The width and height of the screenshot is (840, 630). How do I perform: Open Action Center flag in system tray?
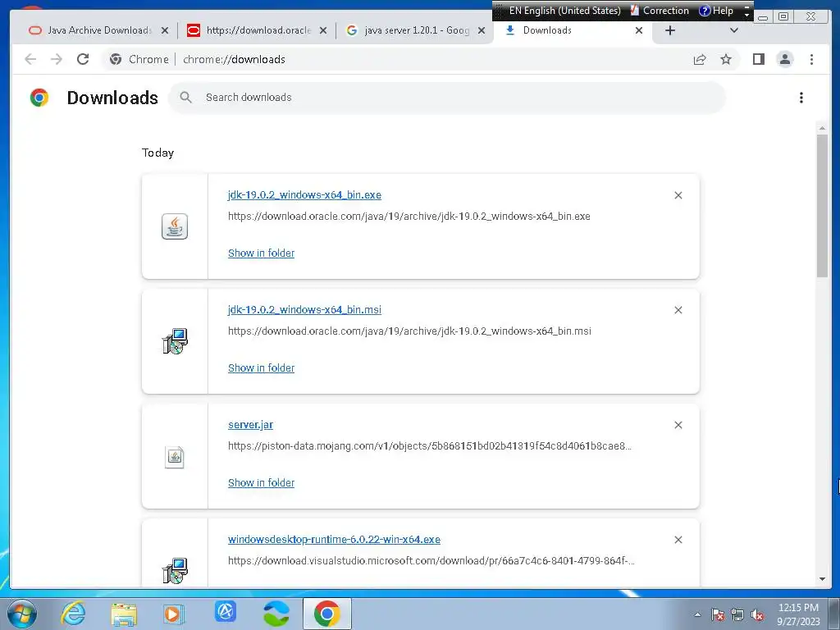tap(717, 615)
